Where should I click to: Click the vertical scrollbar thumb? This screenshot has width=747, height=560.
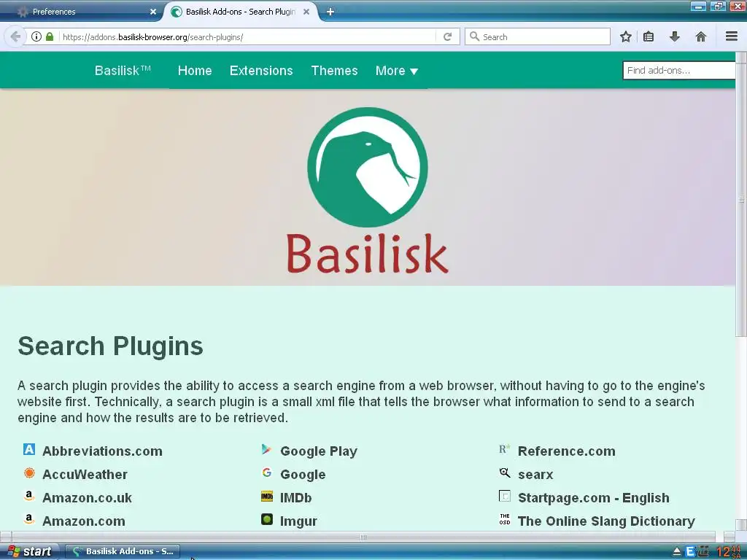pos(741,200)
